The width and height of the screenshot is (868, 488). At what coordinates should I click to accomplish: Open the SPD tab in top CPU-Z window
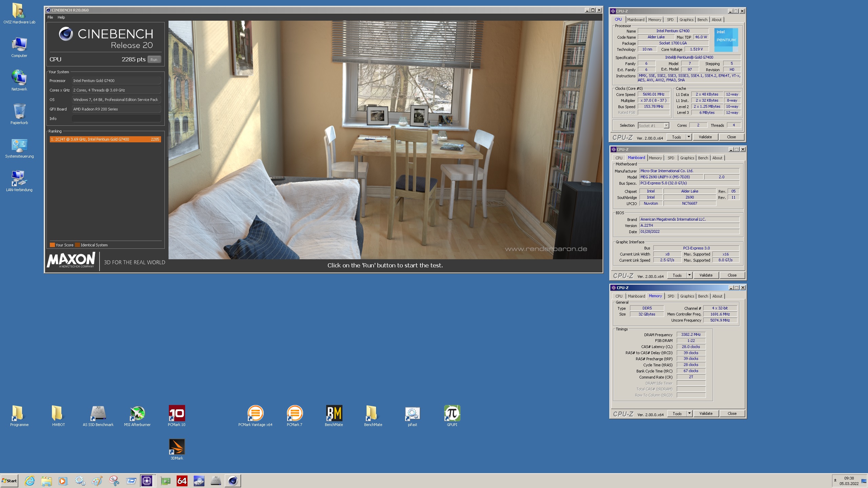click(670, 20)
